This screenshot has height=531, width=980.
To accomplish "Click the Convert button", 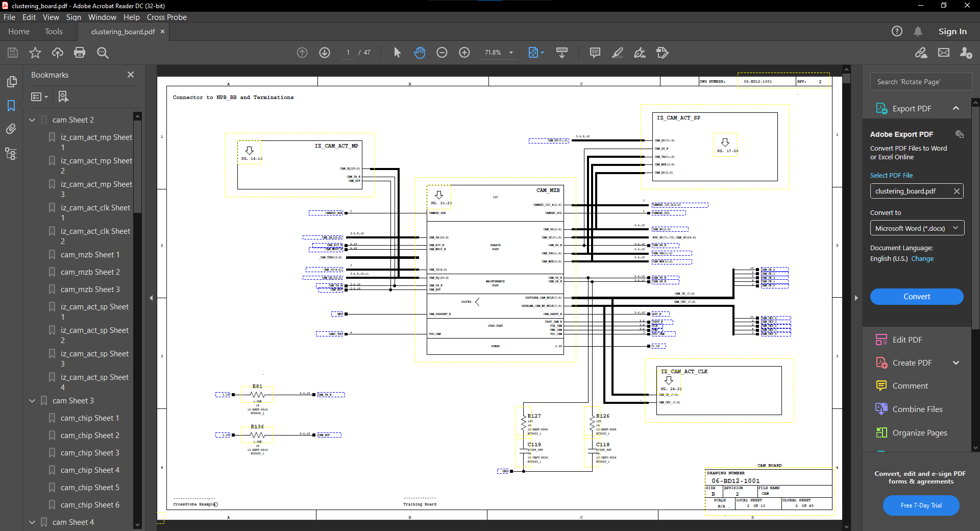I will click(x=916, y=297).
